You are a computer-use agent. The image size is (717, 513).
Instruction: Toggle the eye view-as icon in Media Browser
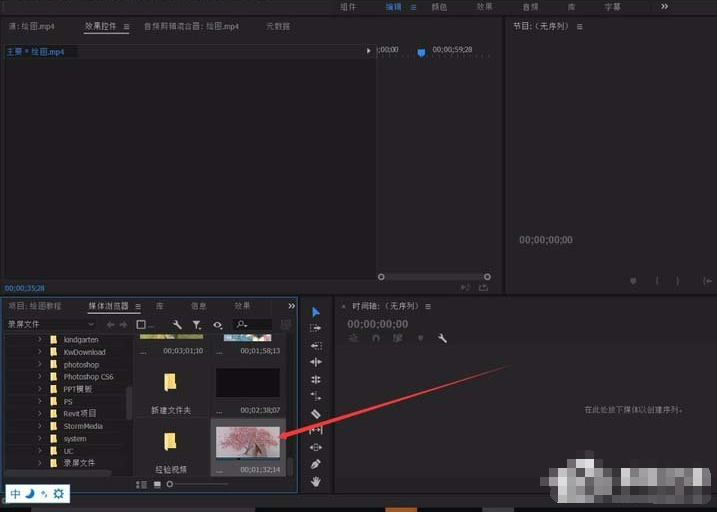(218, 325)
